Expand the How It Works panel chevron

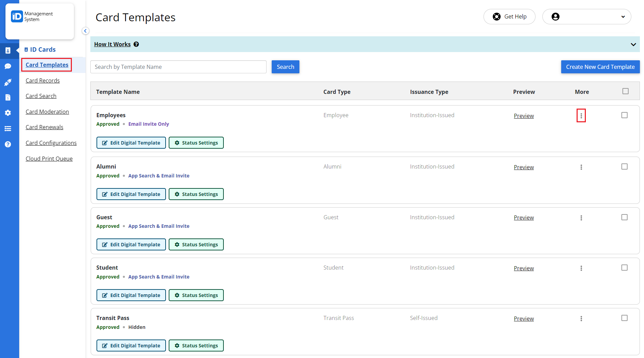(x=633, y=45)
